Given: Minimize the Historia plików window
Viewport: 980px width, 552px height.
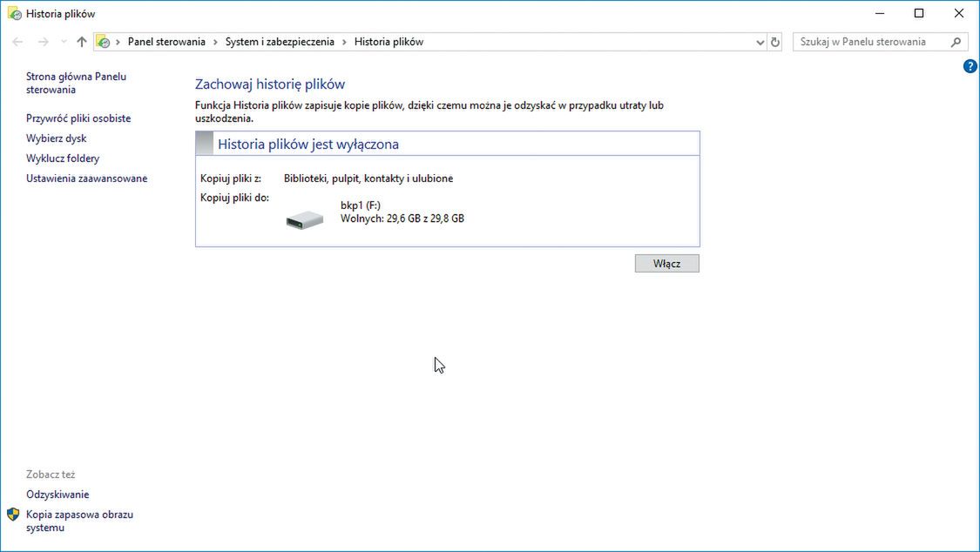Looking at the screenshot, I should click(x=880, y=13).
